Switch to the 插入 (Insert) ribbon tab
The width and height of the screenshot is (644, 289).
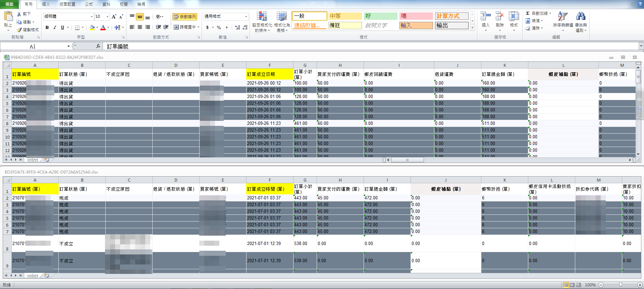46,4
